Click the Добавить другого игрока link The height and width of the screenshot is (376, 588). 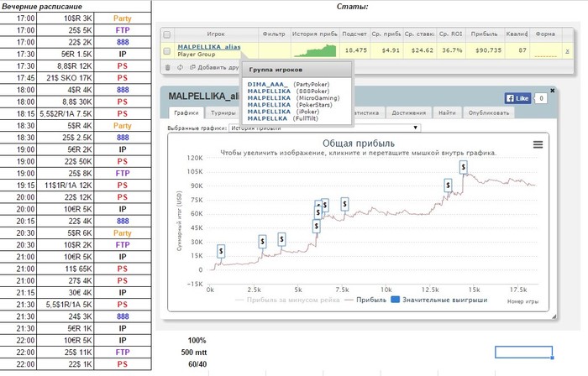tap(215, 67)
